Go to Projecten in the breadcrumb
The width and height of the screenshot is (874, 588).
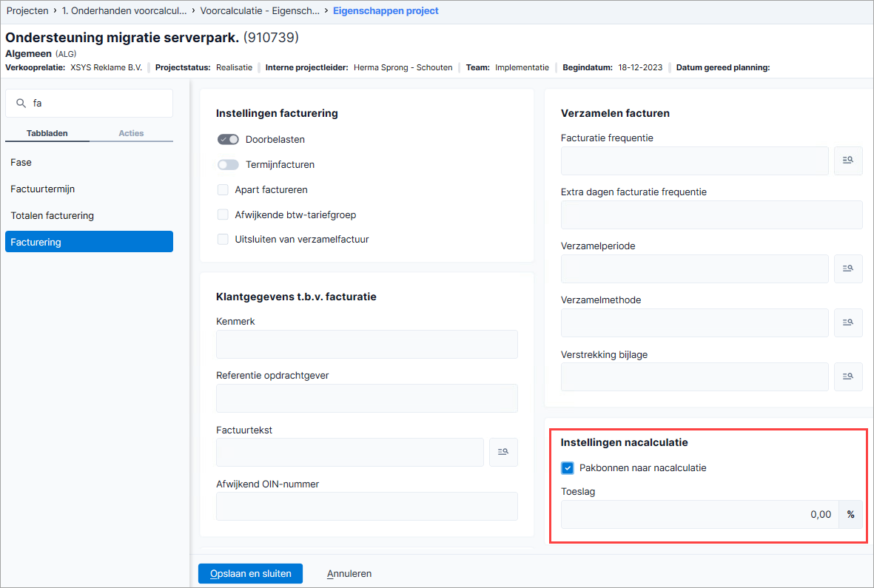tap(27, 10)
